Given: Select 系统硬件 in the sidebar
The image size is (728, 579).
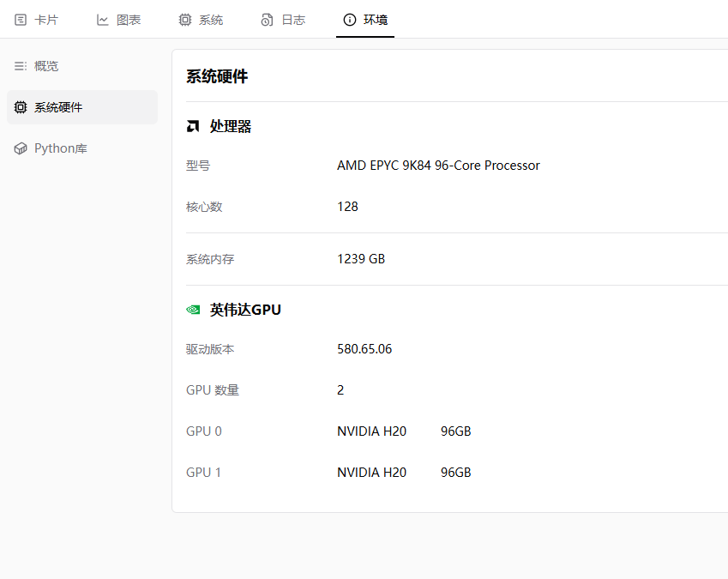Looking at the screenshot, I should (82, 107).
